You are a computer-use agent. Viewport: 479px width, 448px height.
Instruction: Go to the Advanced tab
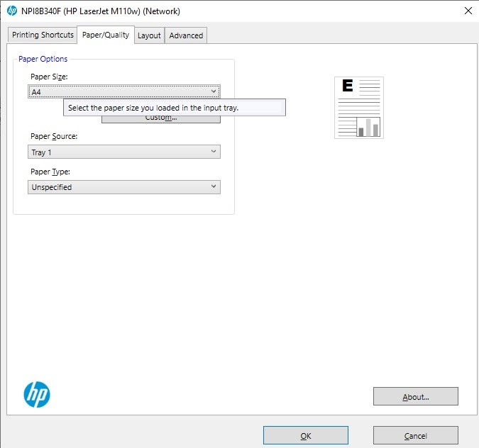click(186, 35)
